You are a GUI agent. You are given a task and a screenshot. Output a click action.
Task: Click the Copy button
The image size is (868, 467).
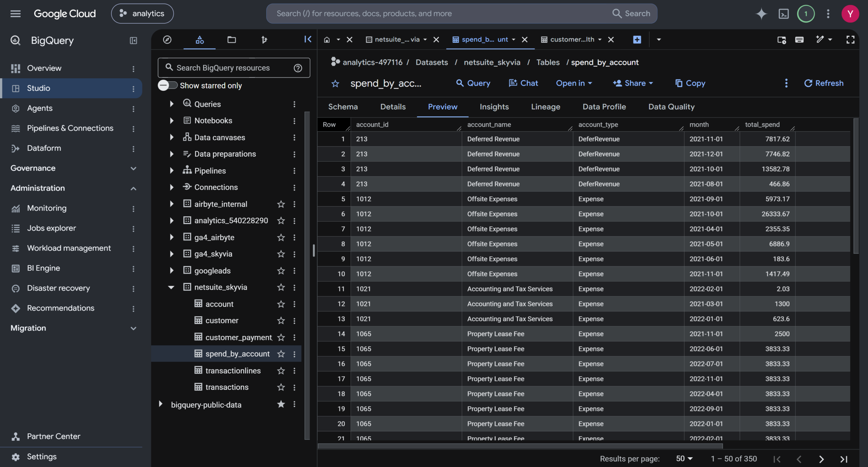pyautogui.click(x=690, y=83)
